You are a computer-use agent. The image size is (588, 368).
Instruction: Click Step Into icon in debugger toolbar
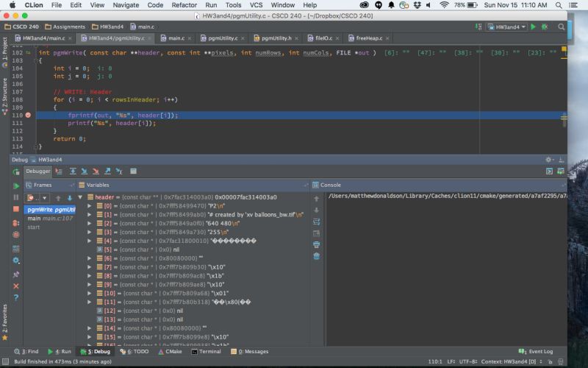(x=85, y=171)
